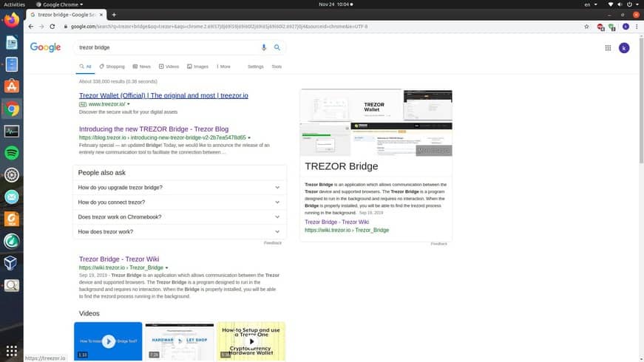Bookmark this page with the star
Screen dimensions: 644x362
586,27
